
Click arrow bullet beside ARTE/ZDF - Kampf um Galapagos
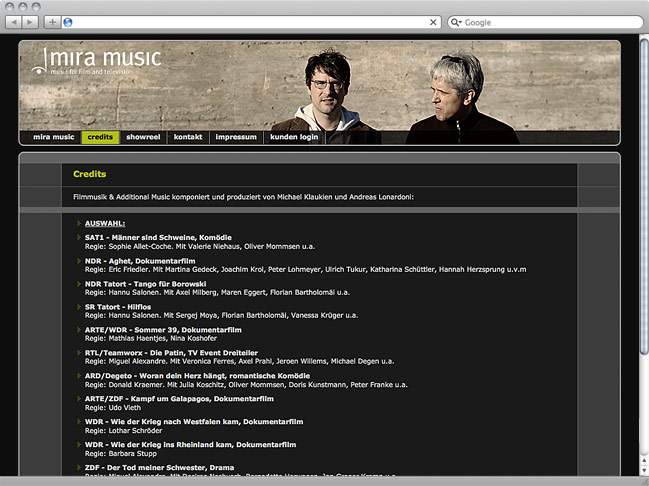(78, 399)
